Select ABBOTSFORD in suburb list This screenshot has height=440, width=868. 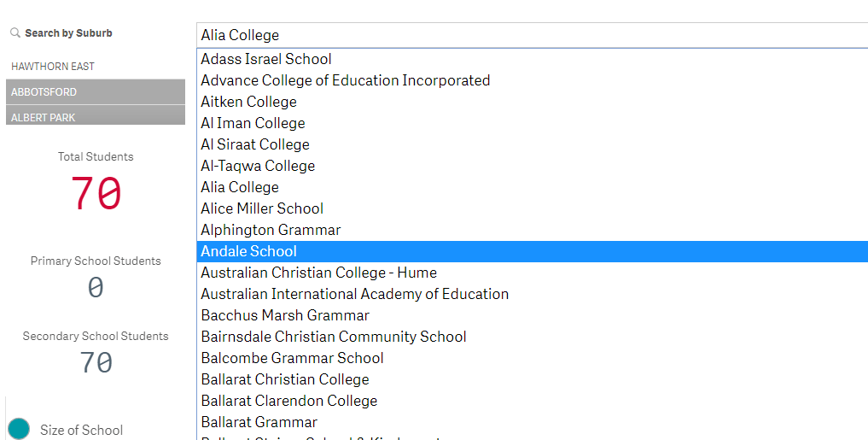96,92
